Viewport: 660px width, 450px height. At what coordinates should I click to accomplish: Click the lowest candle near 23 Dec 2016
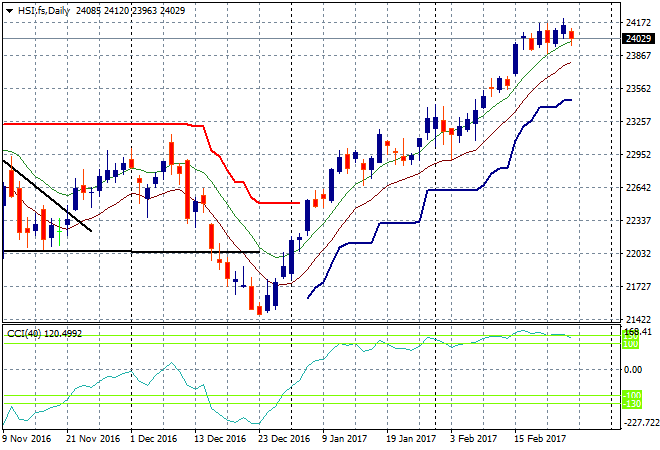[x=259, y=310]
